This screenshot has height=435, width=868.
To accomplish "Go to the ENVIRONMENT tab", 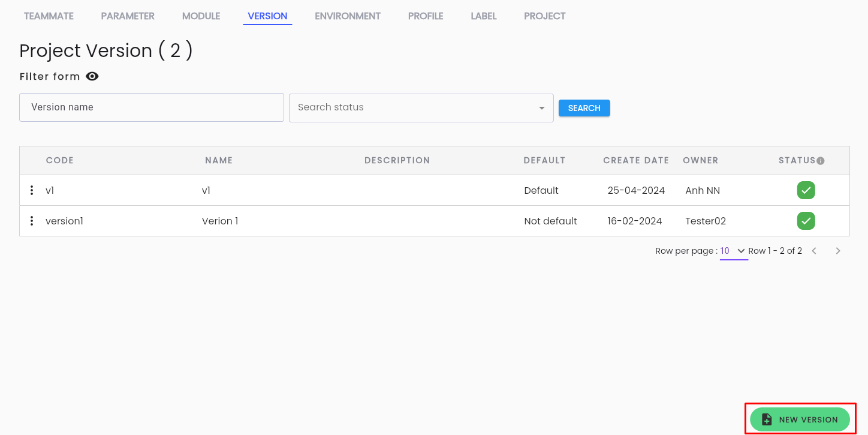I will tap(348, 16).
